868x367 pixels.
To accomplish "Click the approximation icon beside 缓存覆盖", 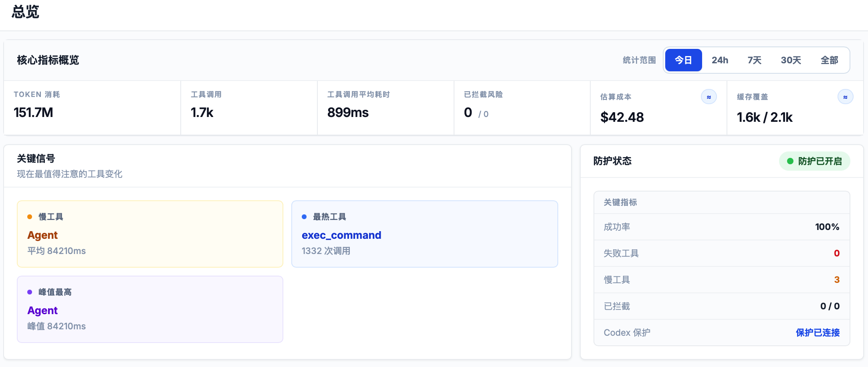I will coord(845,97).
